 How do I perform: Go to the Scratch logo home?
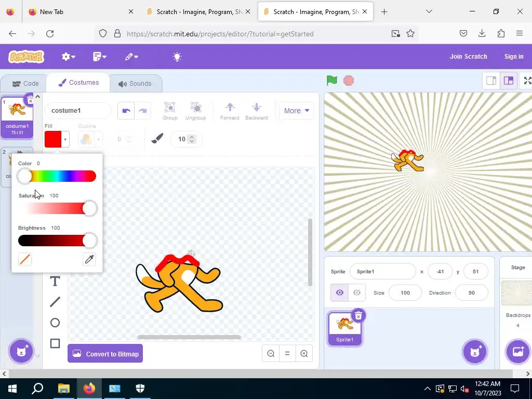26,57
